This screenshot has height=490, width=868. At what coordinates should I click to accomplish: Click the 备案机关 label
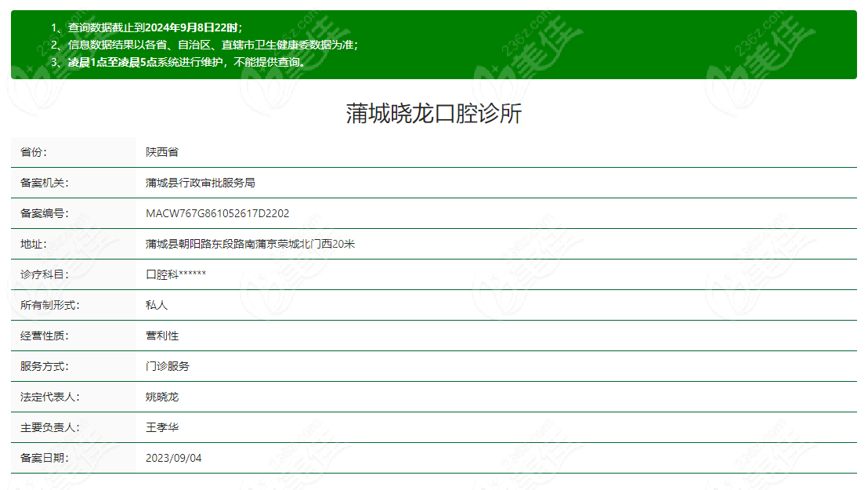pos(45,183)
